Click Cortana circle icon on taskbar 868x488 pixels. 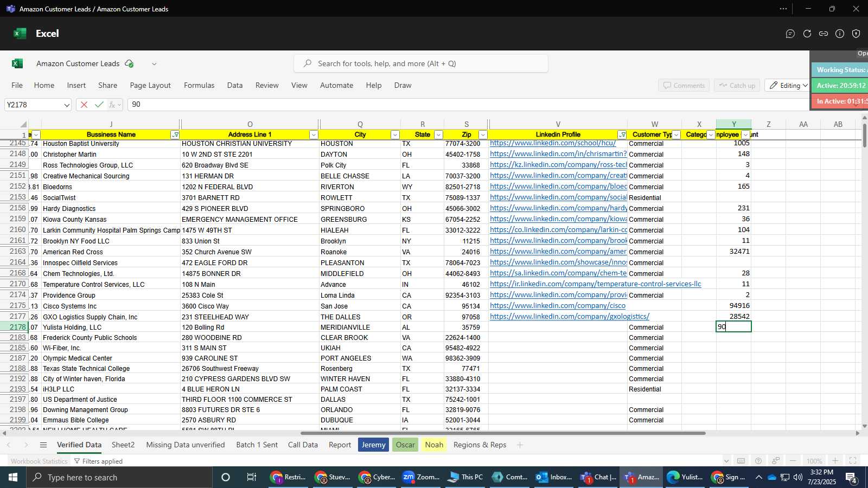226,477
